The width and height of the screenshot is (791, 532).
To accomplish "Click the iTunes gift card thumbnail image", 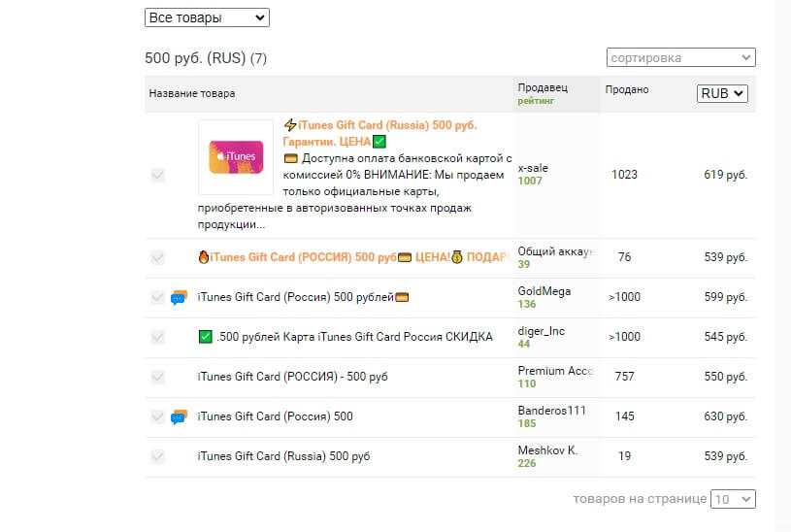I will pyautogui.click(x=236, y=157).
